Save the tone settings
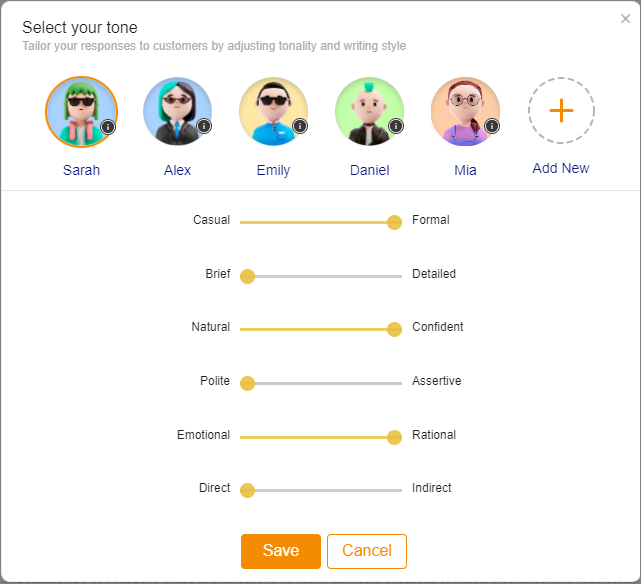 (281, 551)
